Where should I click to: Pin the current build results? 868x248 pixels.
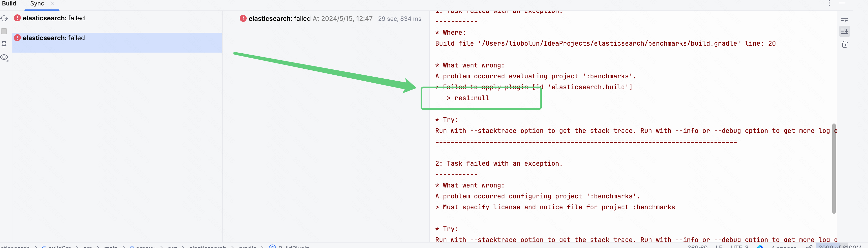[x=4, y=44]
